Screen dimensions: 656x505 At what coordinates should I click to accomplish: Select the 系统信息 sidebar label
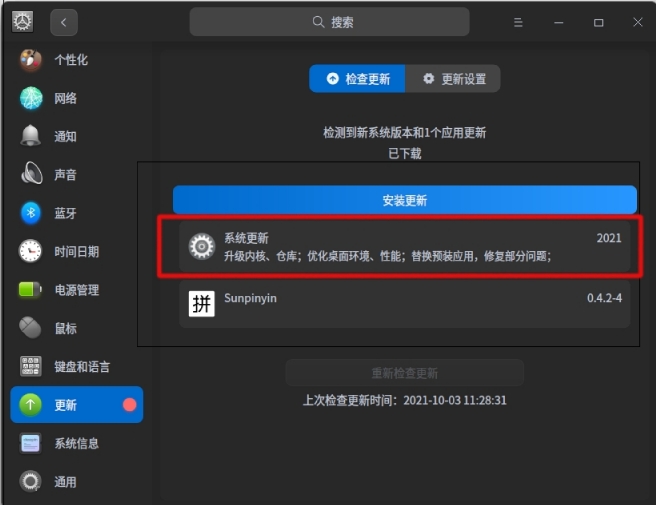pos(77,443)
